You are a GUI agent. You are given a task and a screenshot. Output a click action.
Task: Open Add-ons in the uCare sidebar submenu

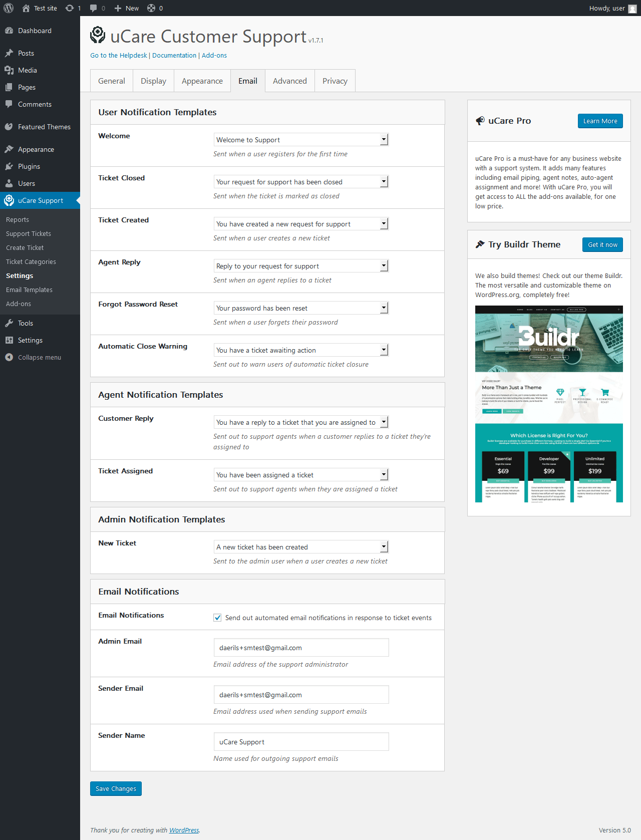pyautogui.click(x=19, y=304)
